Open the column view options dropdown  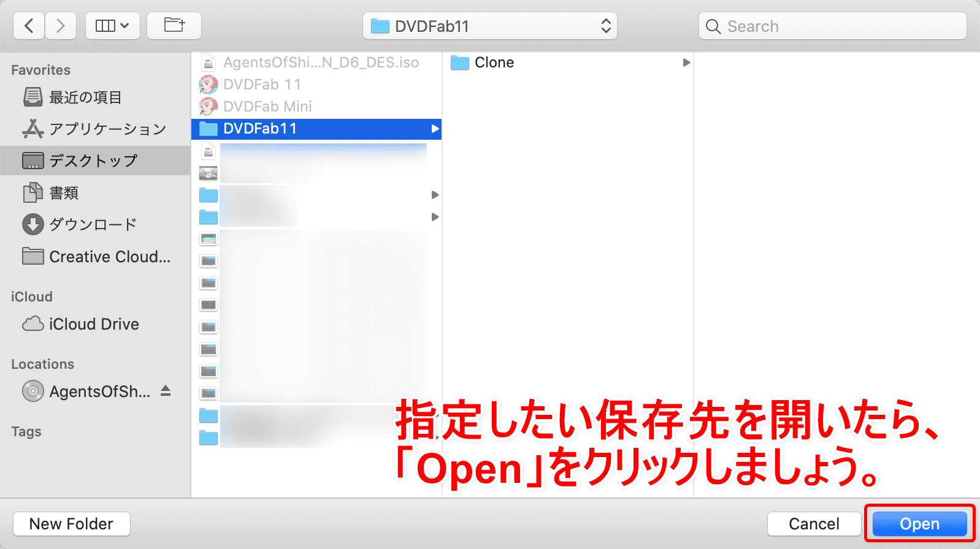113,26
